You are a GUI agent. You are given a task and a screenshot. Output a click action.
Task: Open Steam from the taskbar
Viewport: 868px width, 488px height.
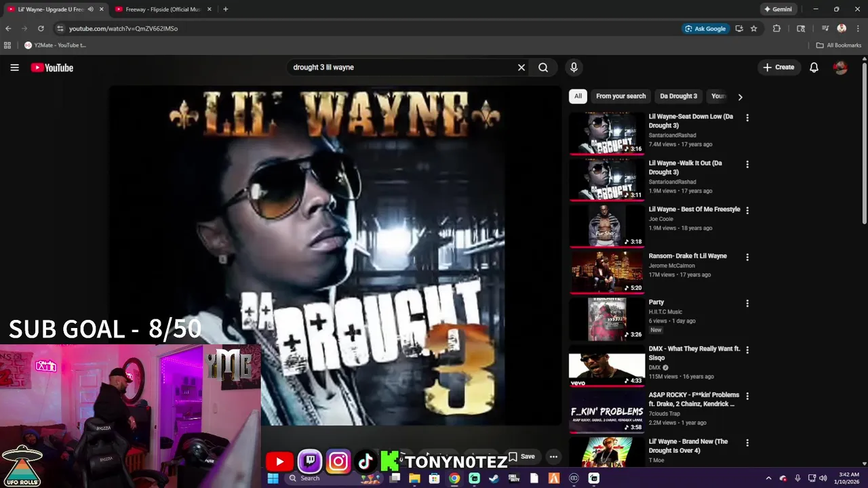point(493,479)
